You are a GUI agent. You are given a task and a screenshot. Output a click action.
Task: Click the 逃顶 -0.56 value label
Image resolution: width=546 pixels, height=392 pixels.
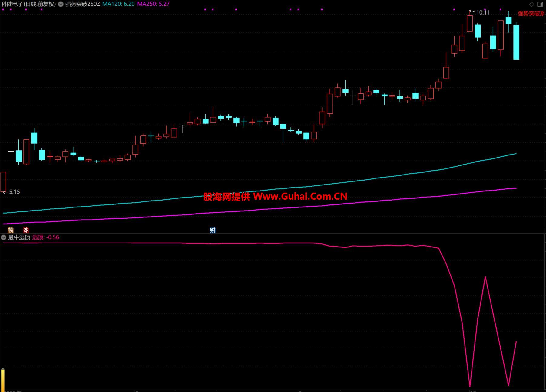point(46,237)
